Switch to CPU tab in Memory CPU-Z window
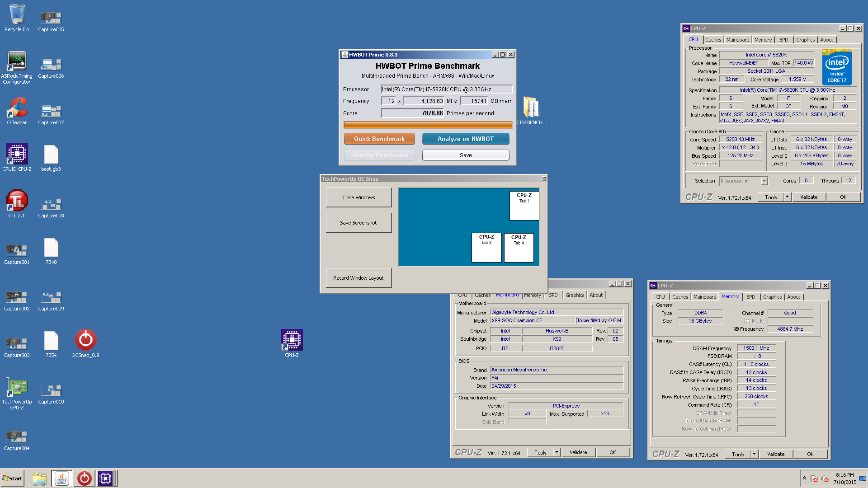This screenshot has width=868, height=488. 660,297
